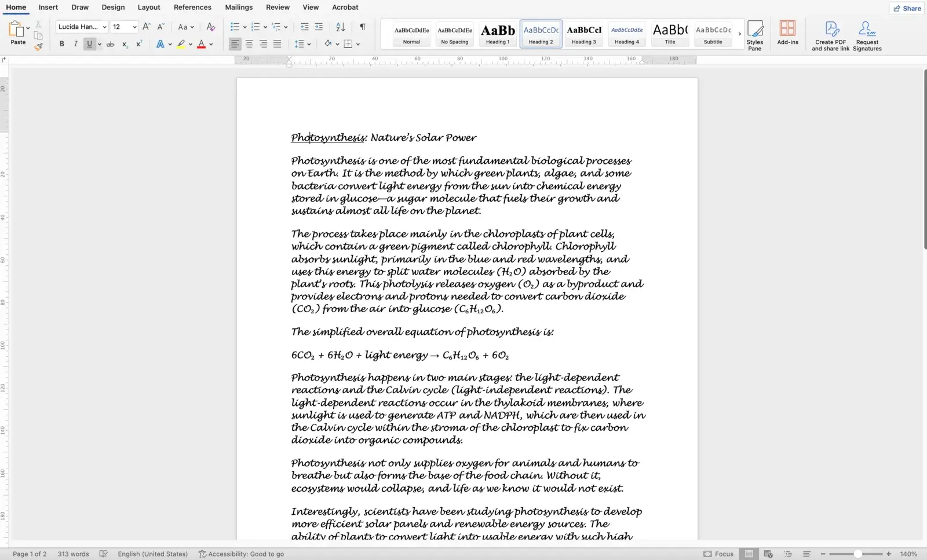This screenshot has width=927, height=560.
Task: Toggle subscript formatting
Action: click(x=125, y=44)
